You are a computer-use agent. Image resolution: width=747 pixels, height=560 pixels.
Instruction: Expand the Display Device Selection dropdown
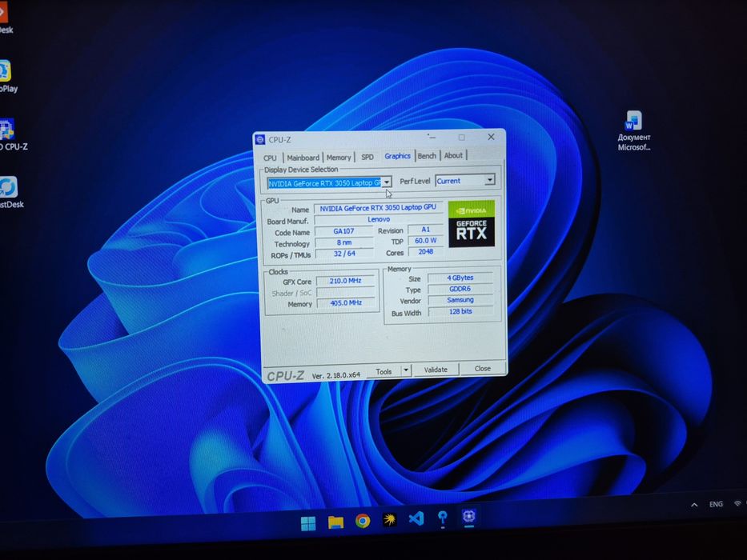(x=387, y=182)
